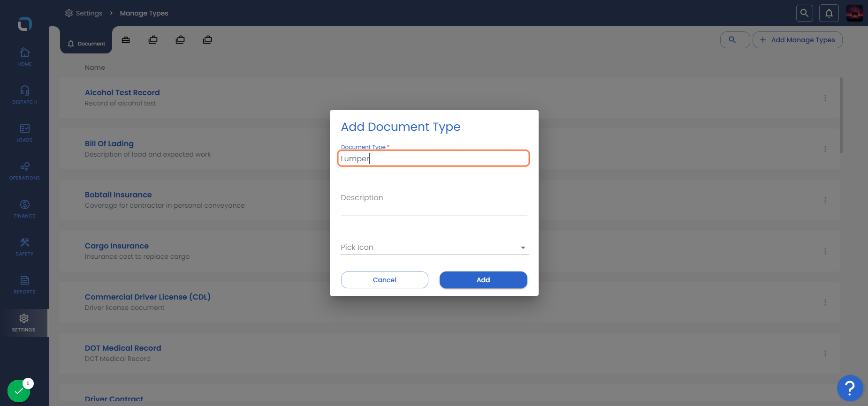Go to Settings breadcrumb

pyautogui.click(x=84, y=13)
